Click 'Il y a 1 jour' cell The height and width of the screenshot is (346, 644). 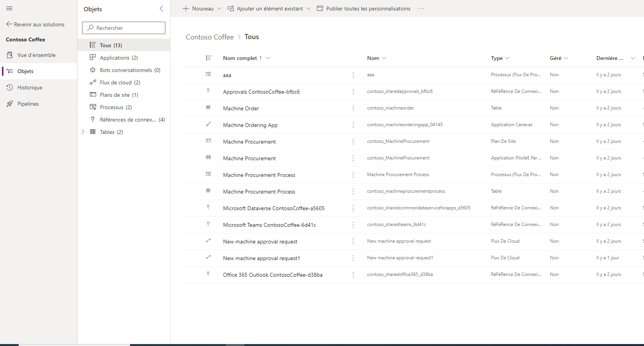[x=608, y=258]
